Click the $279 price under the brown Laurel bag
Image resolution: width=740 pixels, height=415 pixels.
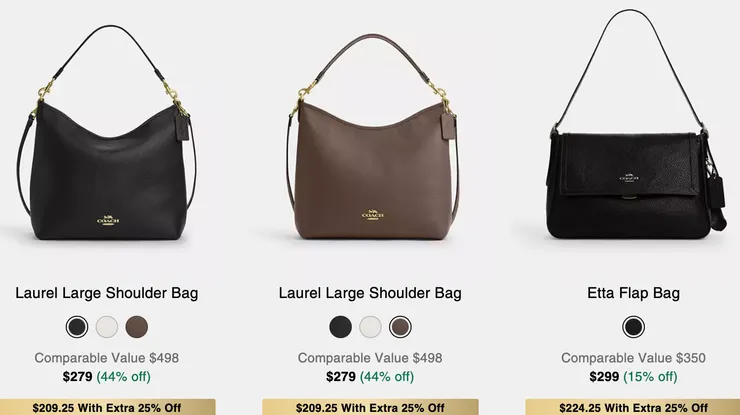(341, 377)
